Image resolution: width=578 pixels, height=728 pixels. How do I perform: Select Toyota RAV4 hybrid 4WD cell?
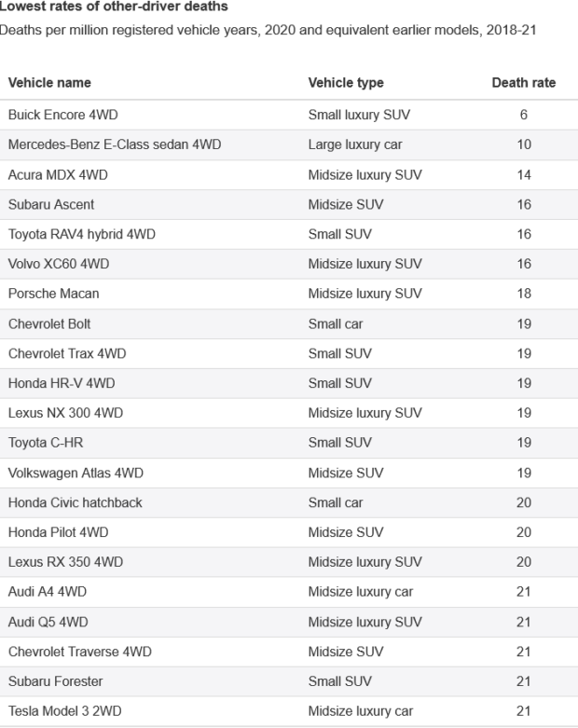pyautogui.click(x=81, y=234)
